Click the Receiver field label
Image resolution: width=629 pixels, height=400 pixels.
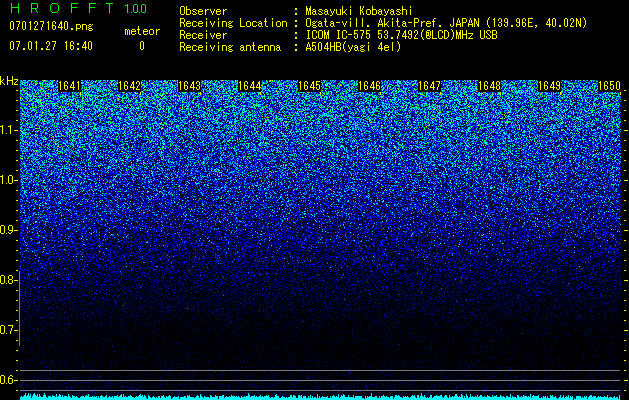[203, 35]
